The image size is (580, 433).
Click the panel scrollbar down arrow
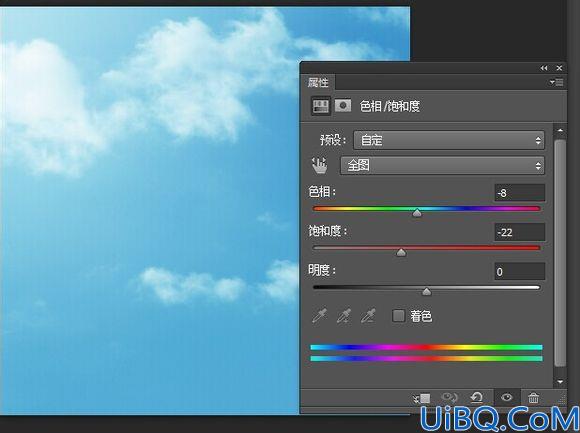click(560, 382)
